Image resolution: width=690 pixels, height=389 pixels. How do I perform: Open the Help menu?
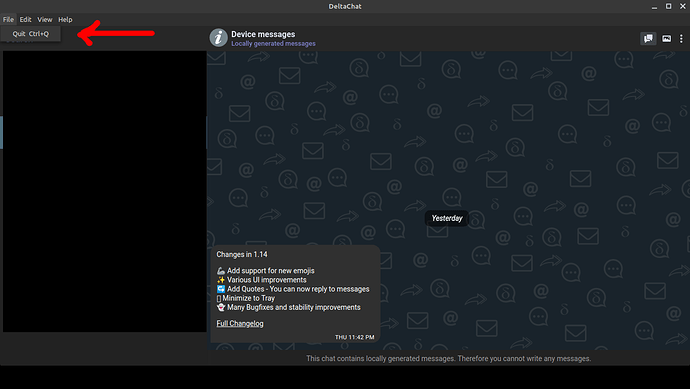(65, 19)
